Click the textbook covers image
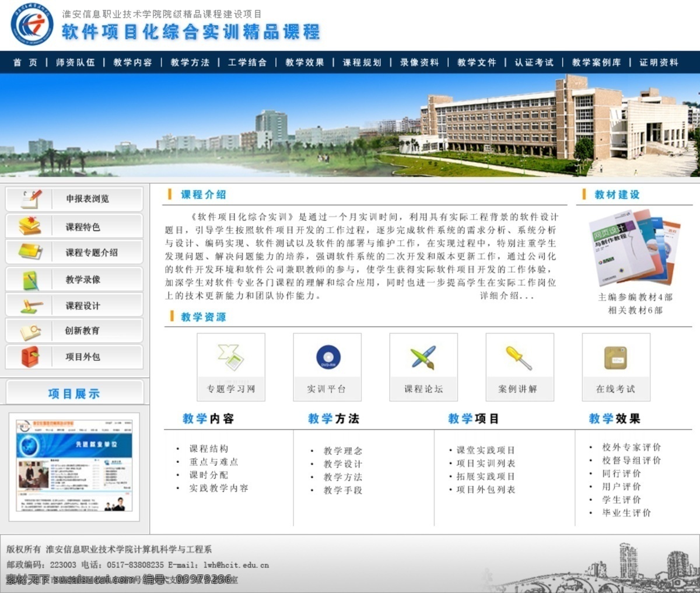 [x=635, y=247]
